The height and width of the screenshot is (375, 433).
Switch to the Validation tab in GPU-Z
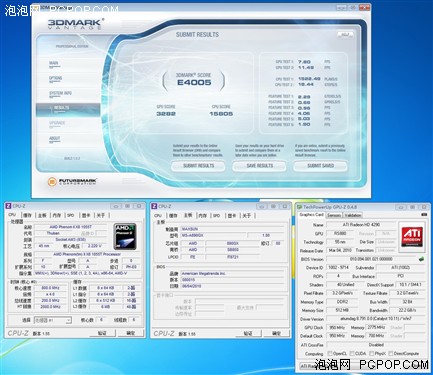(353, 215)
